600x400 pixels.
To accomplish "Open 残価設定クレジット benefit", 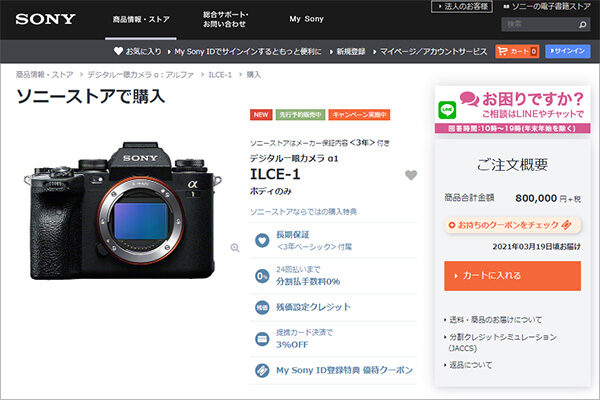I will tap(333, 307).
